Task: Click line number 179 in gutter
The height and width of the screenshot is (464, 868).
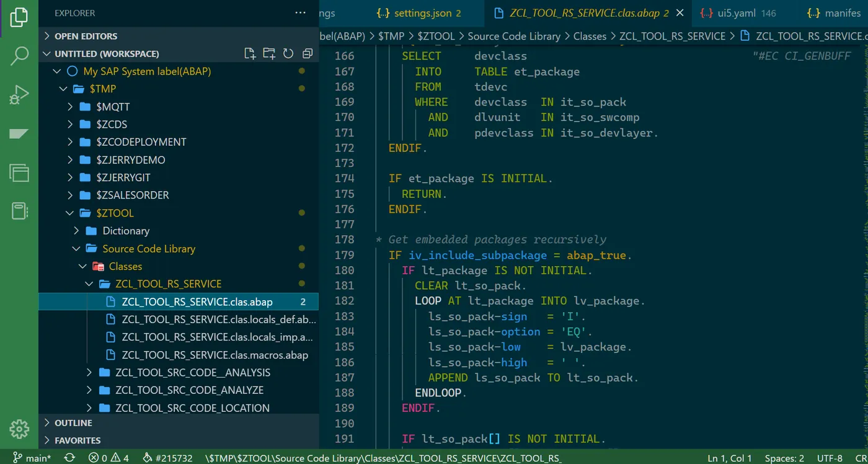Action: [344, 255]
